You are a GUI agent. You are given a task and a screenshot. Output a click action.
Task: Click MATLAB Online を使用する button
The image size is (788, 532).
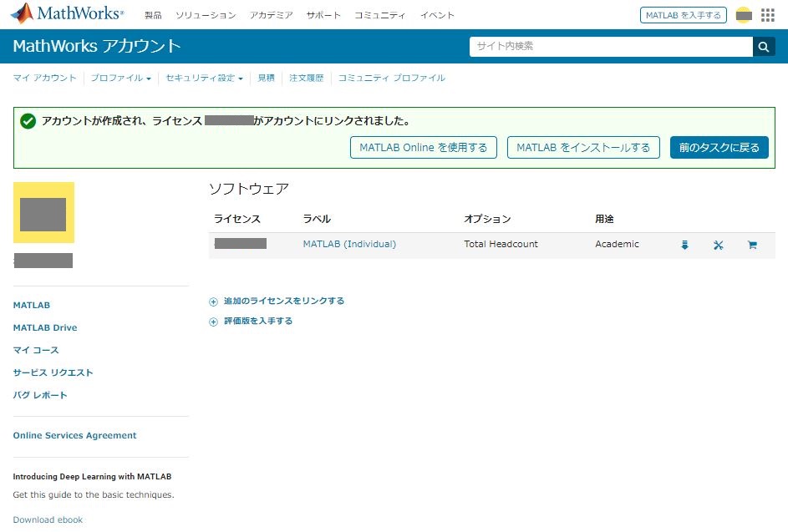click(423, 148)
